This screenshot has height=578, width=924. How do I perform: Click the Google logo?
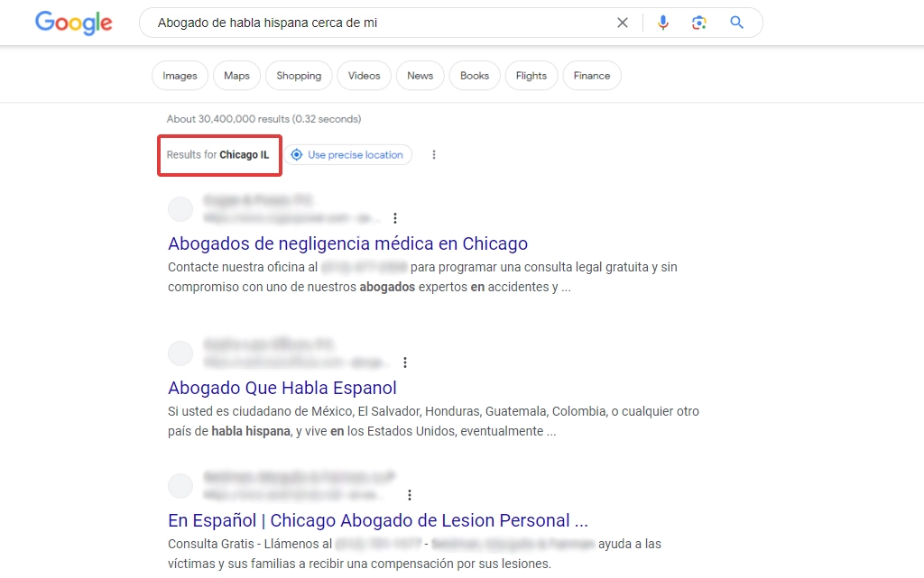(74, 23)
